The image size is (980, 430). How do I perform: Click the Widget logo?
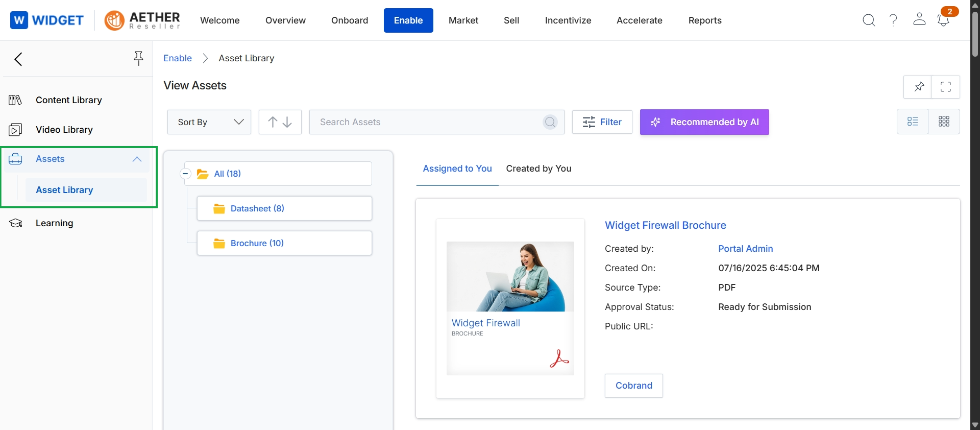point(46,20)
